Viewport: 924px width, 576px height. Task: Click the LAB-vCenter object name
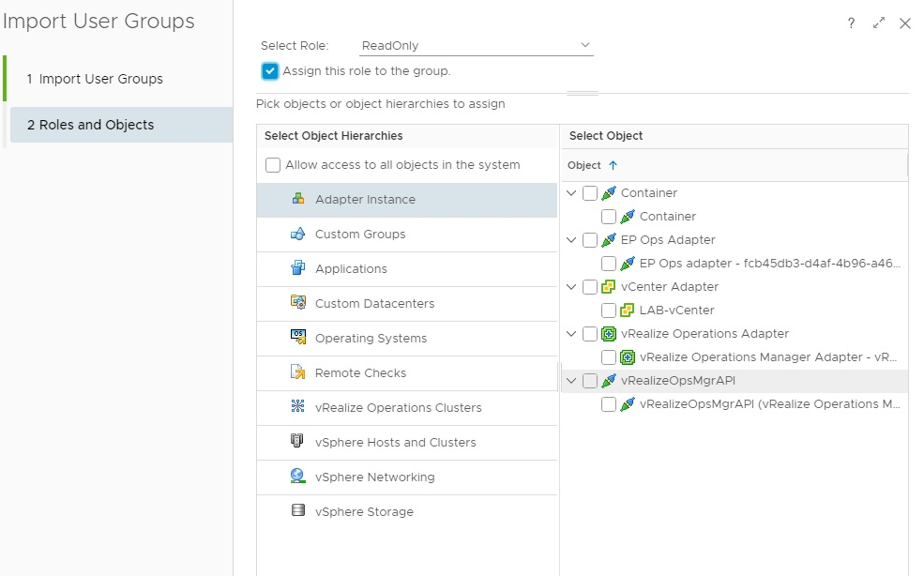point(676,311)
